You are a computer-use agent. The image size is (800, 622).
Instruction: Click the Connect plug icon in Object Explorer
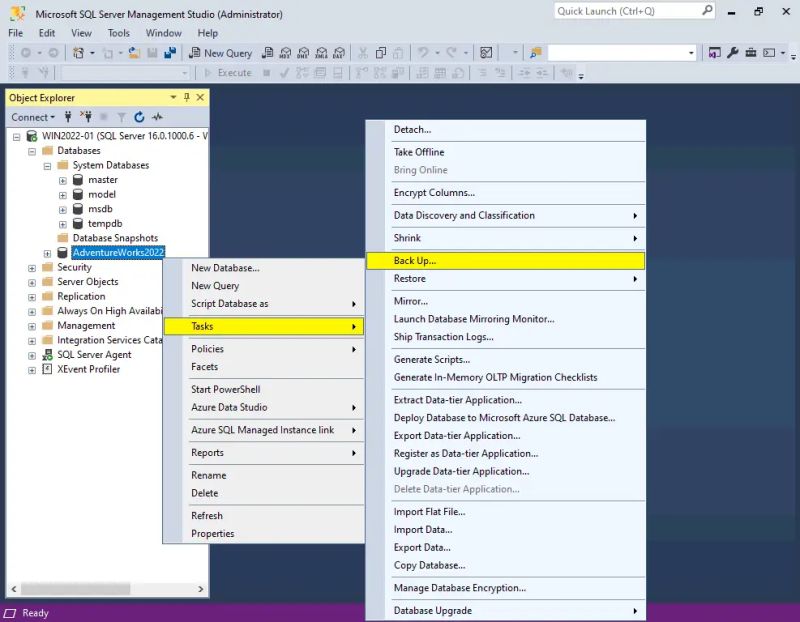coord(68,117)
